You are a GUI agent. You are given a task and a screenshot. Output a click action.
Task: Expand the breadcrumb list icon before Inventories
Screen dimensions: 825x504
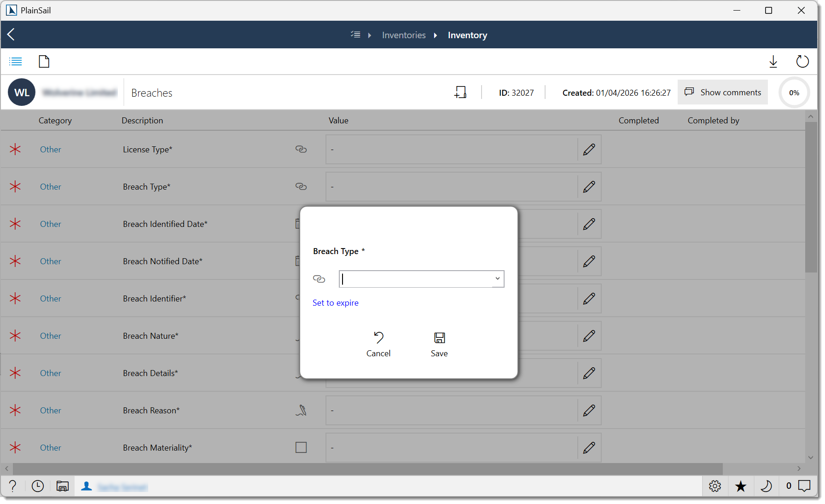[355, 35]
